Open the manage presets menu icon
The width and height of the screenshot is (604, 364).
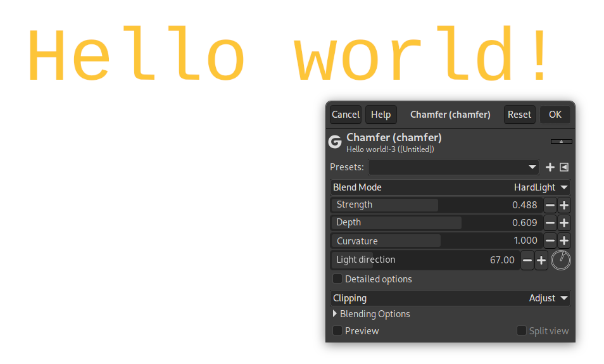coord(564,167)
